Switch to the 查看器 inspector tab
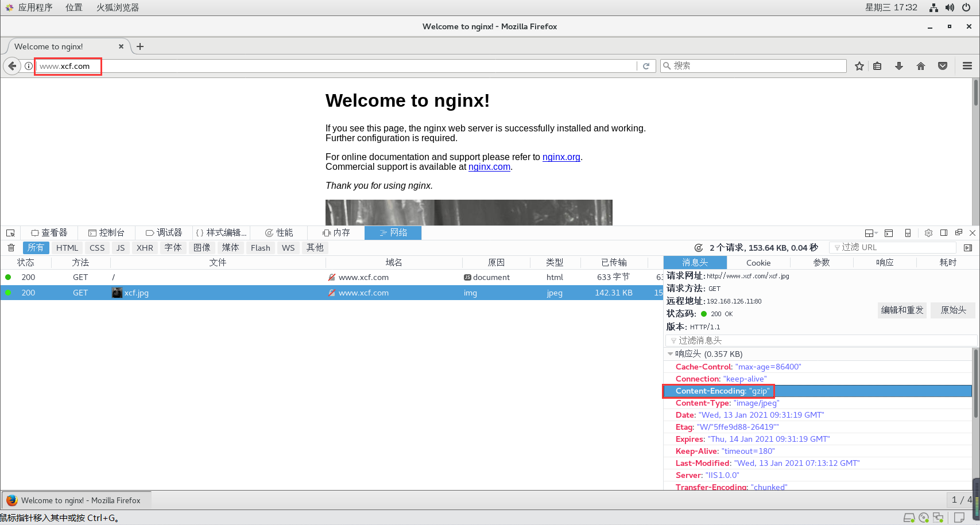 click(49, 233)
